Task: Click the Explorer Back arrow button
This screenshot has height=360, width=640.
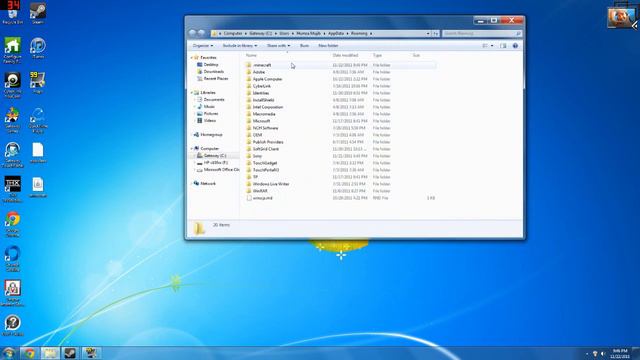Action: tap(193, 33)
